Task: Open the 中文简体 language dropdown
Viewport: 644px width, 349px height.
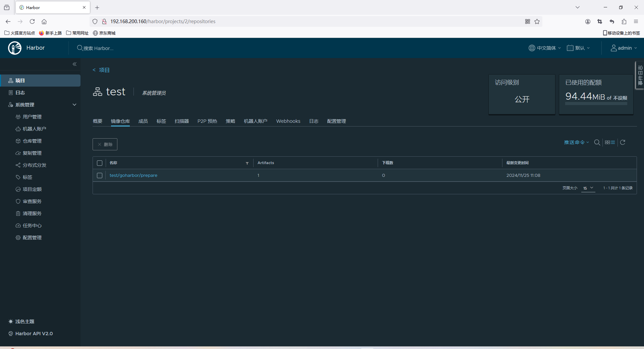Action: 545,48
